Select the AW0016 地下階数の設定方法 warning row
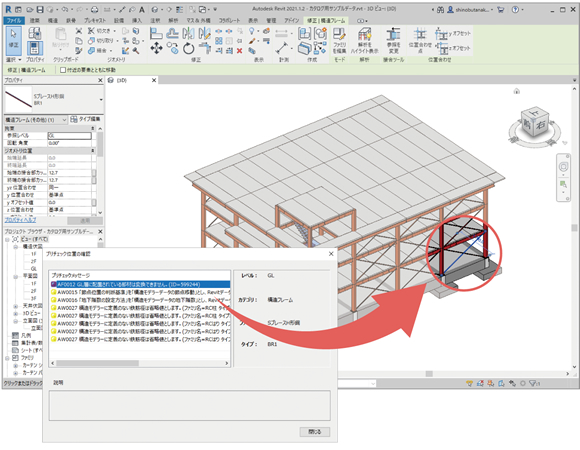The width and height of the screenshot is (580, 450). click(x=140, y=300)
